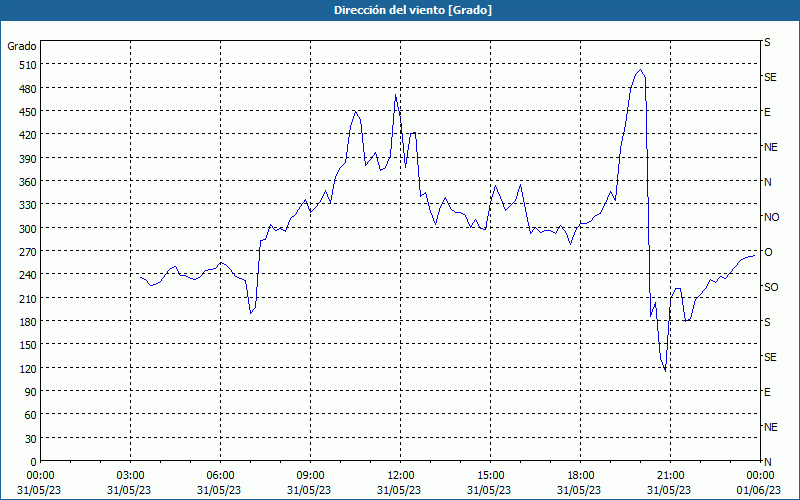Pick the 120 tick label on left axis
Image resolution: width=800 pixels, height=500 pixels.
click(28, 368)
